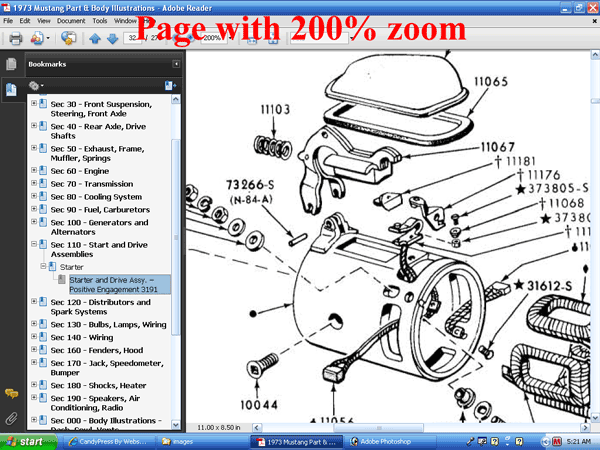600x450 pixels.
Task: Open Starter and Drive Assy bookmark
Action: tap(118, 284)
